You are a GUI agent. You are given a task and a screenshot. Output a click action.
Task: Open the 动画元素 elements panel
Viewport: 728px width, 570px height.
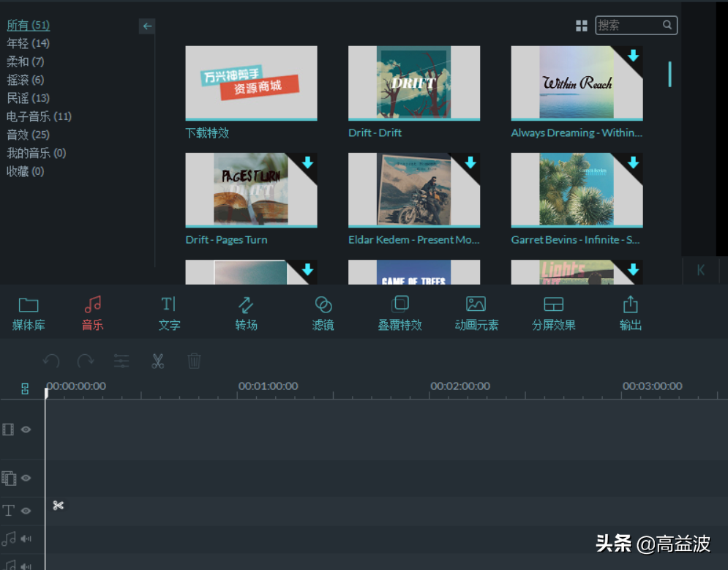click(x=476, y=311)
